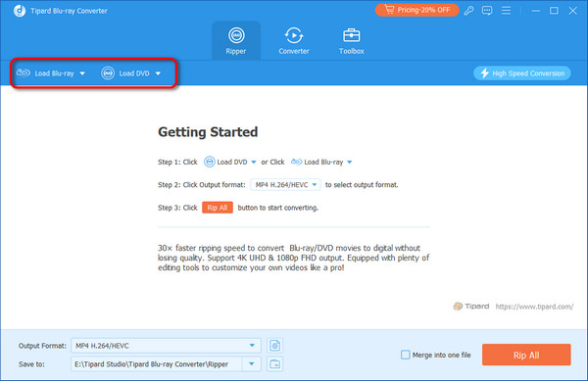588x381 pixels.
Task: Minimize the Tipard window
Action: pyautogui.click(x=535, y=11)
